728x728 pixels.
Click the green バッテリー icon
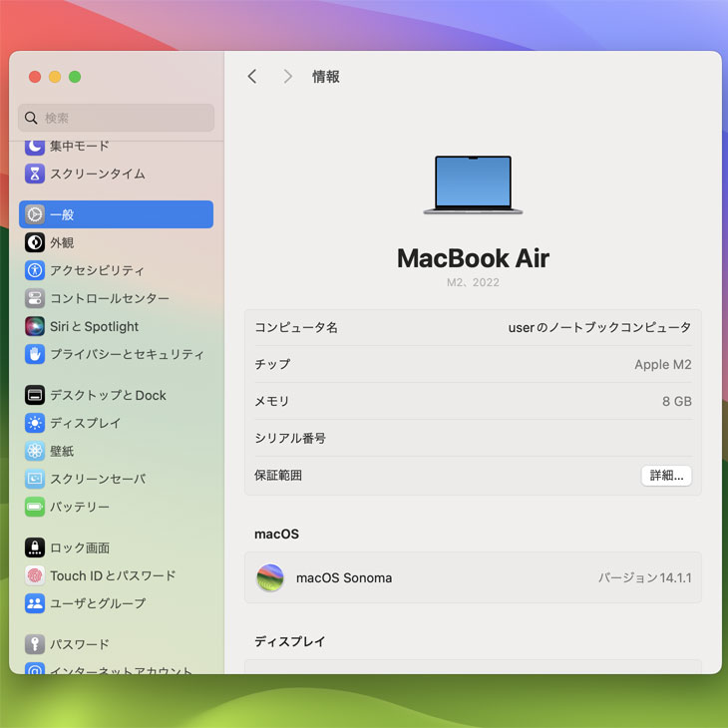[35, 507]
